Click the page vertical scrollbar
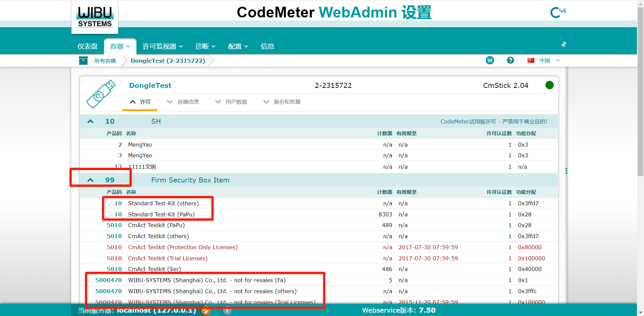Screen dimensions: 644x316 point(640,91)
